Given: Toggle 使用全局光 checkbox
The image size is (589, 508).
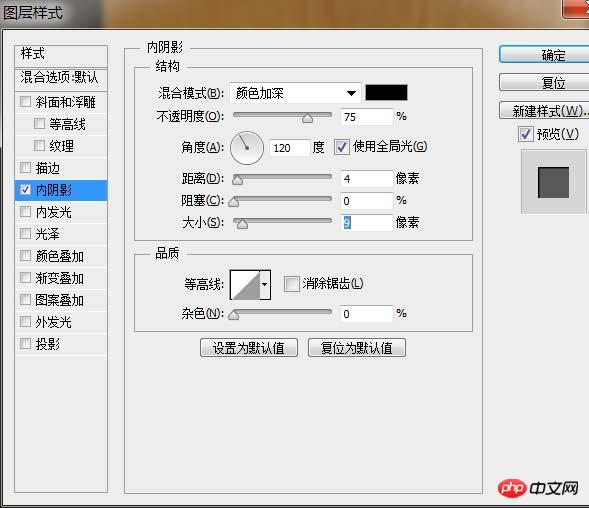Looking at the screenshot, I should pyautogui.click(x=342, y=147).
